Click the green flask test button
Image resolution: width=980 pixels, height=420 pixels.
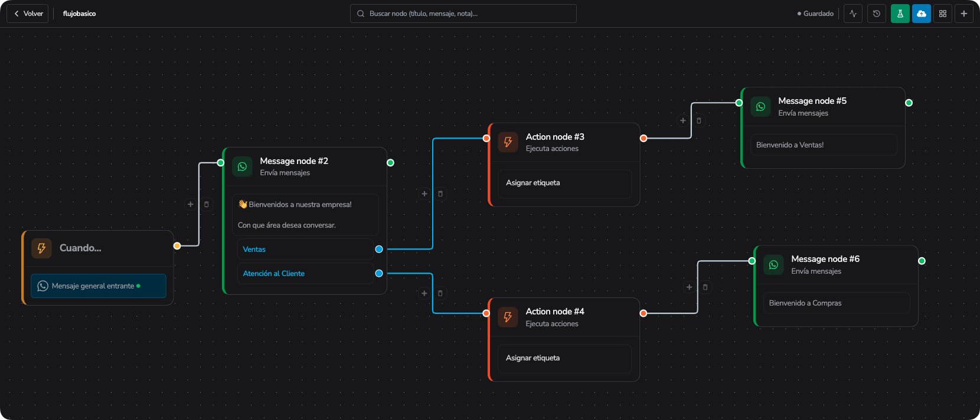900,14
